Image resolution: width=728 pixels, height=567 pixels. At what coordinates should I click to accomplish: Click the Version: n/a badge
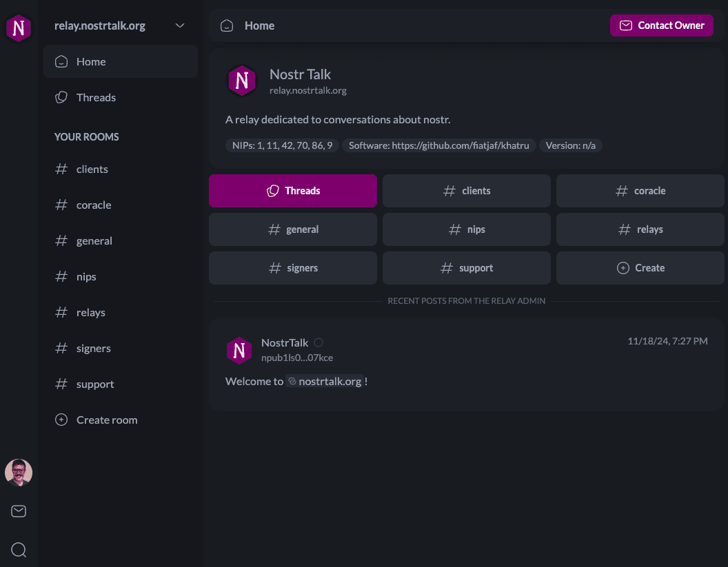pyautogui.click(x=571, y=145)
